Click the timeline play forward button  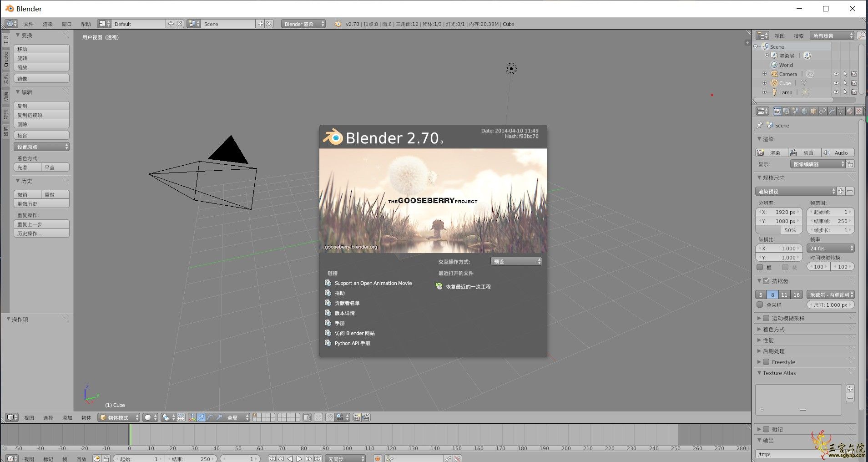pyautogui.click(x=299, y=458)
